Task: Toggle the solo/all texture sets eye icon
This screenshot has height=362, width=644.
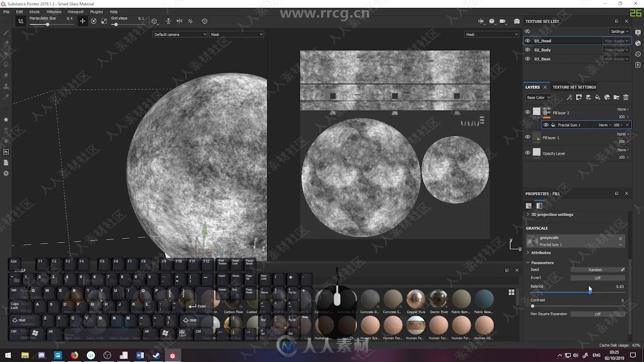Action: pyautogui.click(x=527, y=31)
